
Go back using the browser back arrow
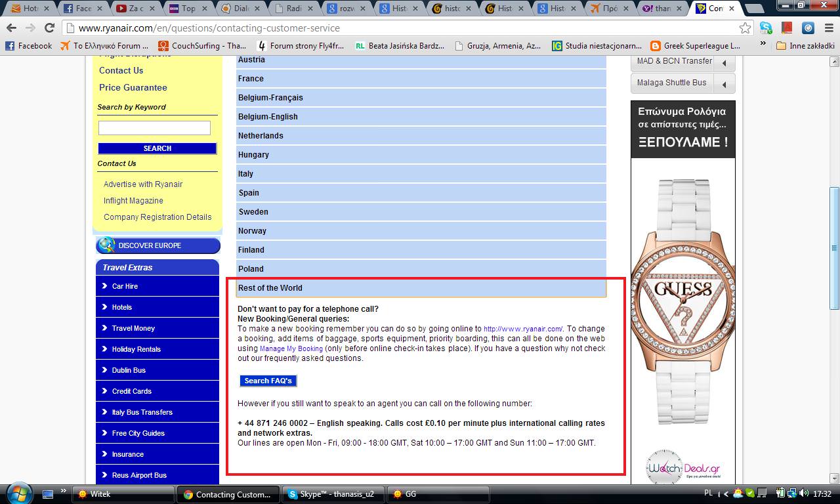11,28
